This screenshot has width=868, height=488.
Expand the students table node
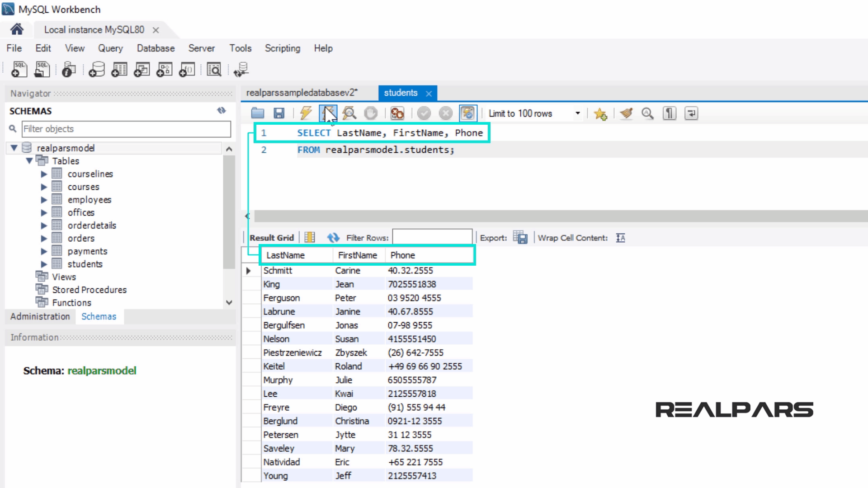point(44,264)
